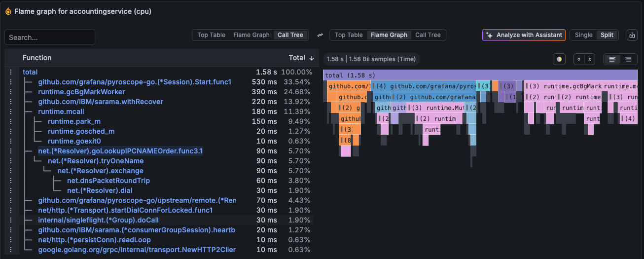This screenshot has height=259, width=644.
Task: Click the export download icon button
Action: [x=632, y=35]
